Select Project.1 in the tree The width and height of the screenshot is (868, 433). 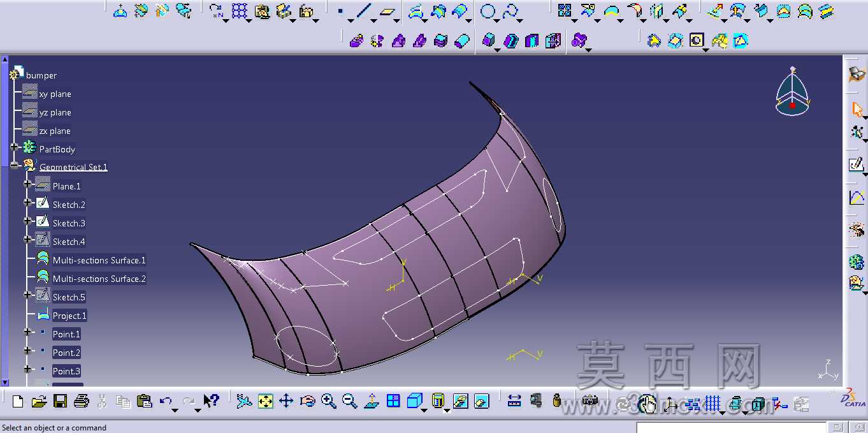(x=69, y=316)
